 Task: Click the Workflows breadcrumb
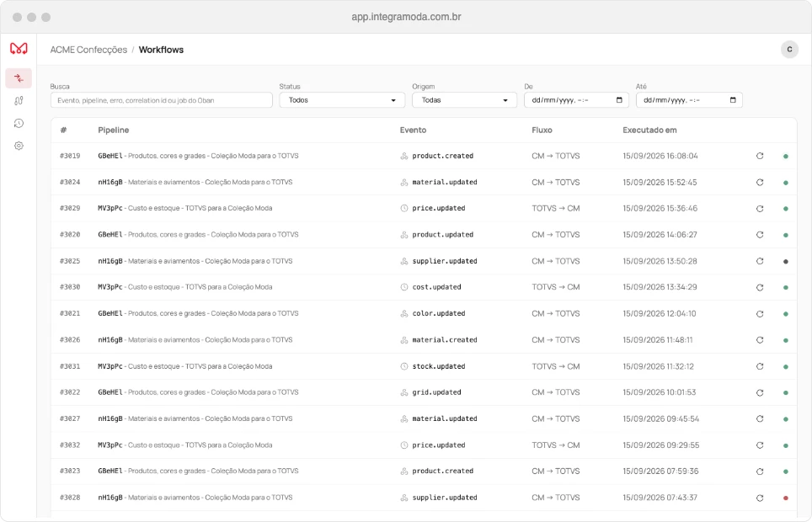tap(161, 50)
